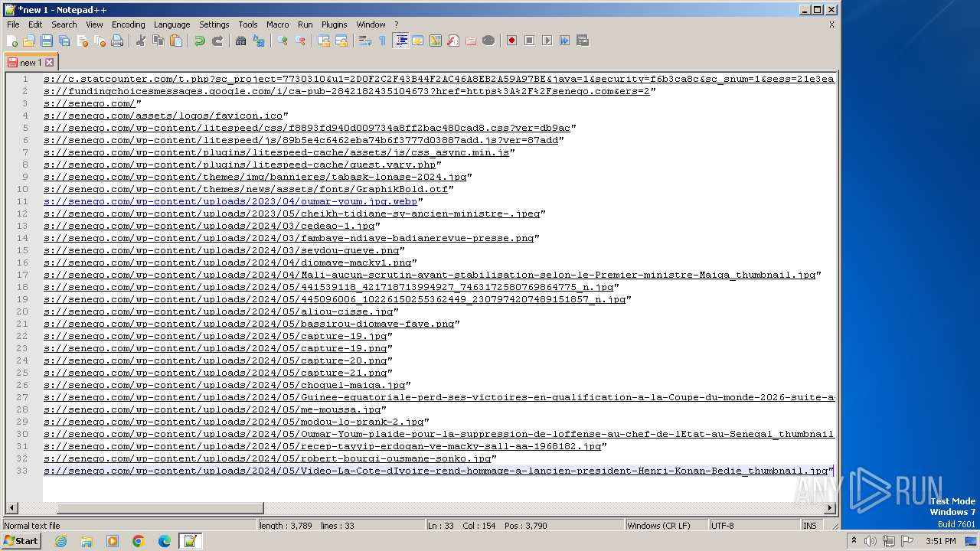Click the senego.com/ URL on line 3
Viewport: 980px width, 551px height.
(x=90, y=103)
